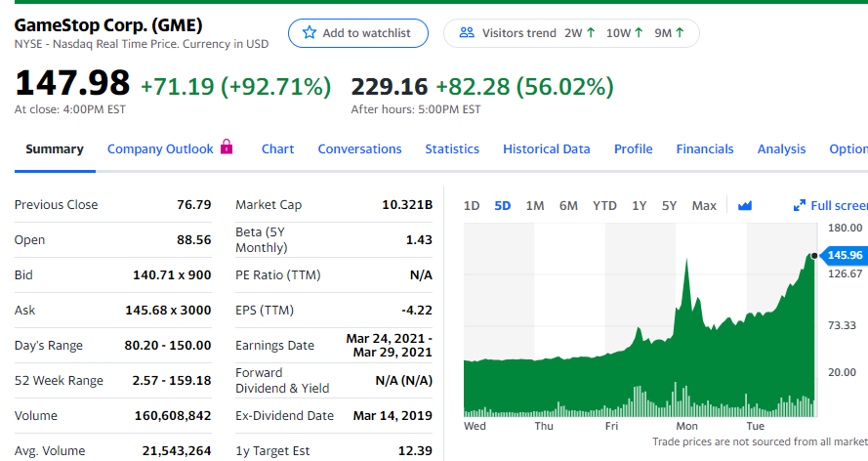Click the full screen expand arrows icon
The image size is (868, 461).
tap(799, 206)
